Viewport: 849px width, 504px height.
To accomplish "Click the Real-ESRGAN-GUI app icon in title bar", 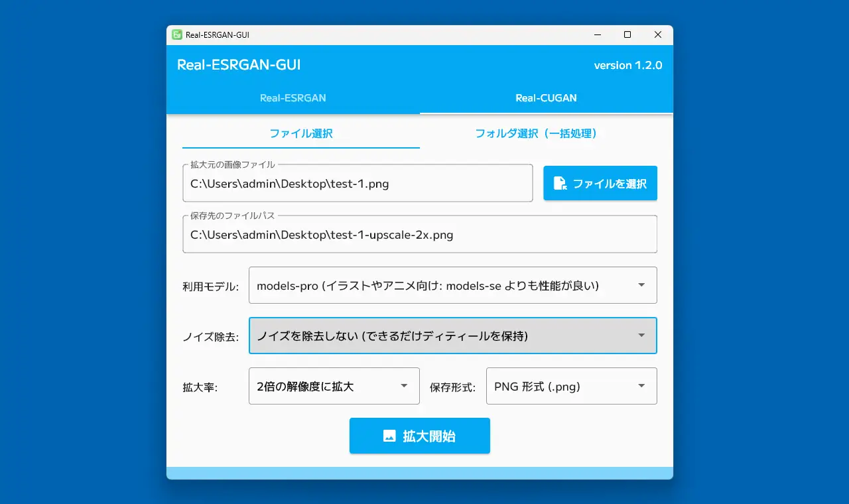I will 177,34.
